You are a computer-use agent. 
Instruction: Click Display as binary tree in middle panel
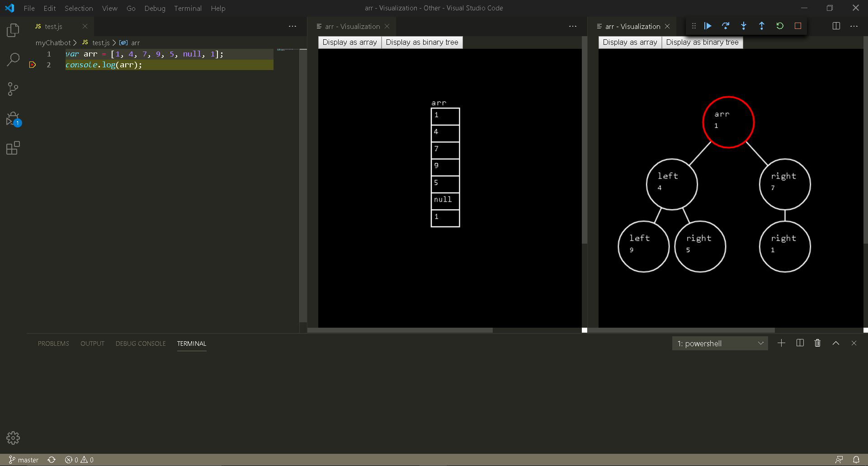tap(422, 42)
